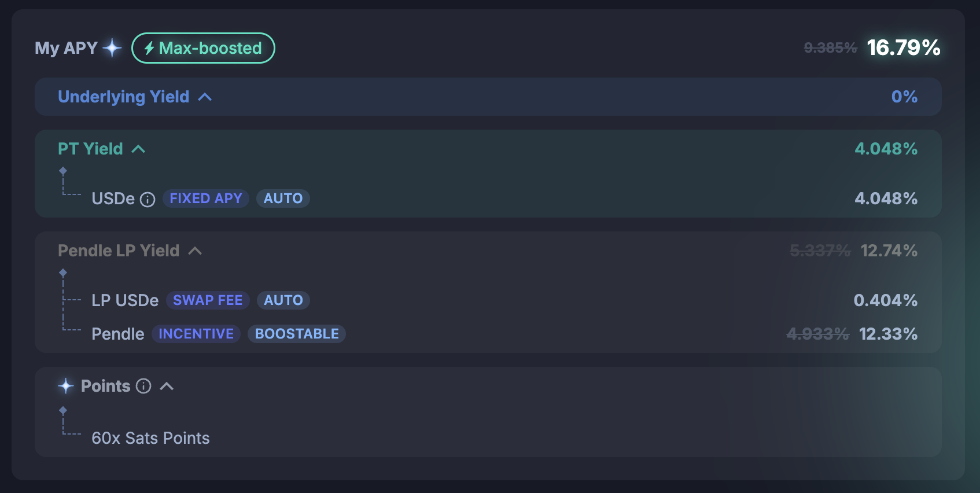Click the diamond node under PT Yield
The image size is (980, 493).
[x=63, y=171]
